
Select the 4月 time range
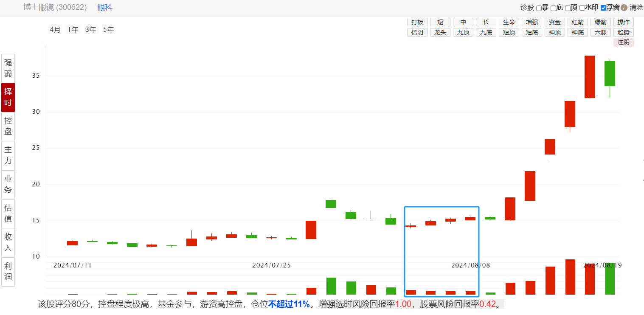pyautogui.click(x=55, y=30)
